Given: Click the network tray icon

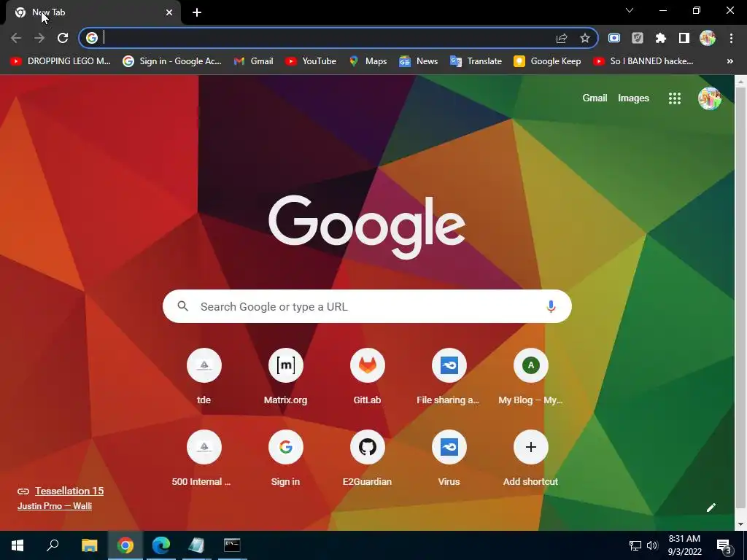Looking at the screenshot, I should click(635, 545).
